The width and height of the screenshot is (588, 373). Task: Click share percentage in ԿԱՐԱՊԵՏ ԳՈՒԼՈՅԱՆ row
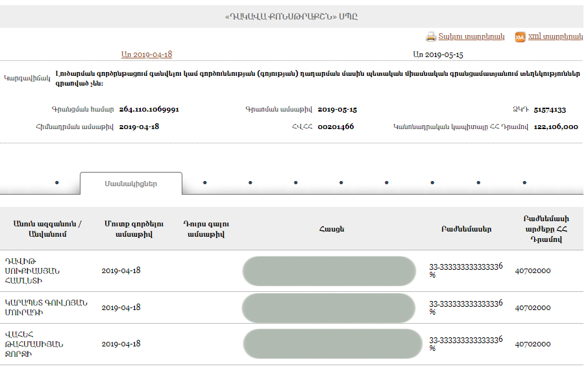pos(466,307)
